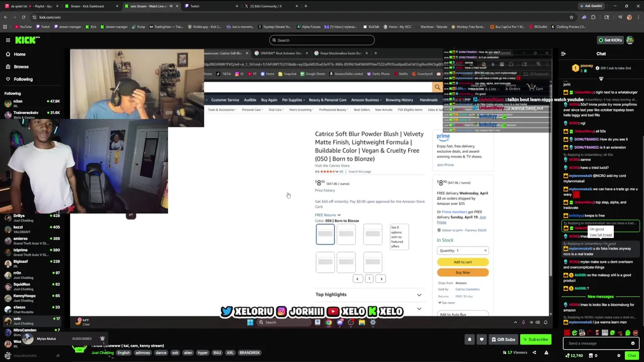Image resolution: width=644 pixels, height=362 pixels.
Task: Click Buy Now on Amazon page
Action: (462, 273)
